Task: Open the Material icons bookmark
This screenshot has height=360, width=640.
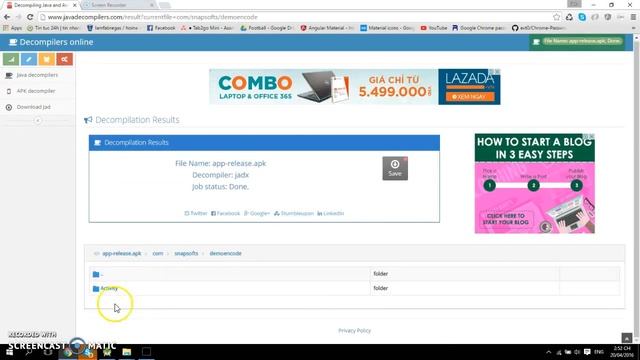Action: pos(387,28)
